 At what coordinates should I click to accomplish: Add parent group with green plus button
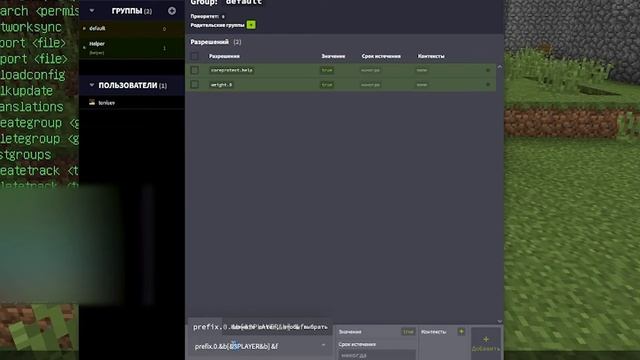[x=251, y=25]
